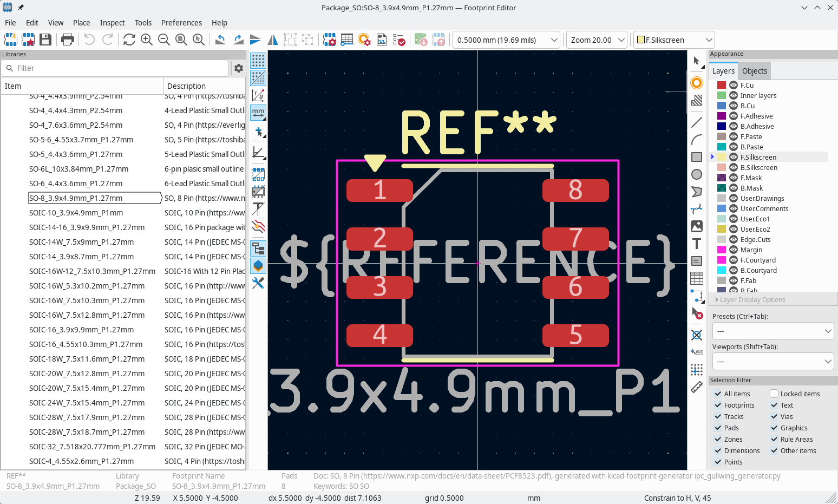Toggle grid display off
The width and height of the screenshot is (838, 504).
click(x=258, y=60)
